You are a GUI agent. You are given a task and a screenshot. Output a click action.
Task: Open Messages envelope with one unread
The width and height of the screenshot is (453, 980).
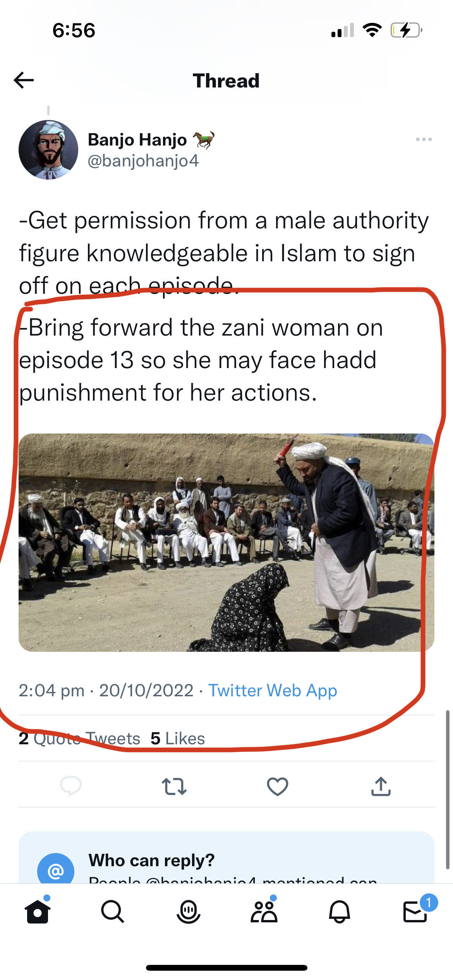coord(415,911)
